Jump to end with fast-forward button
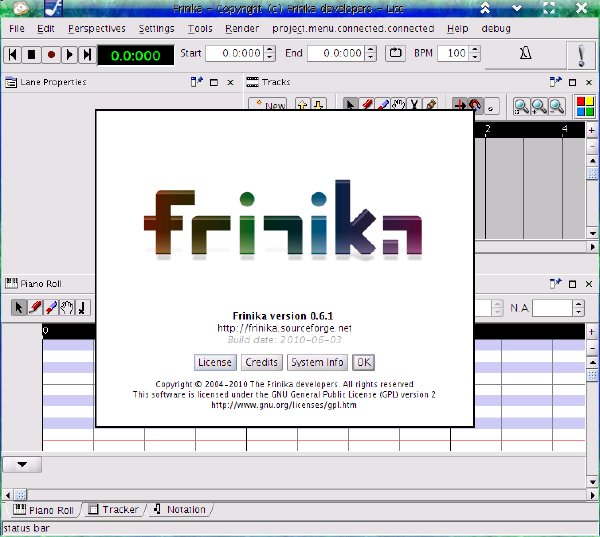Image resolution: width=600 pixels, height=537 pixels. coord(87,54)
